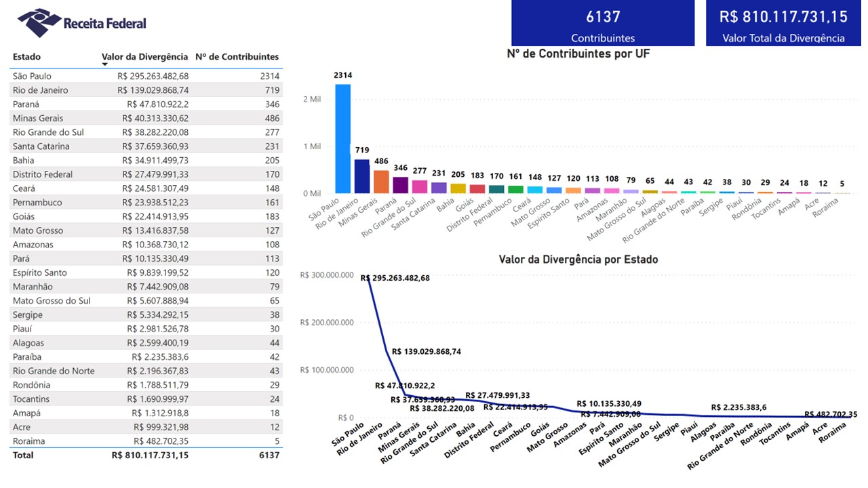Select the Pernambuco table row

point(146,203)
